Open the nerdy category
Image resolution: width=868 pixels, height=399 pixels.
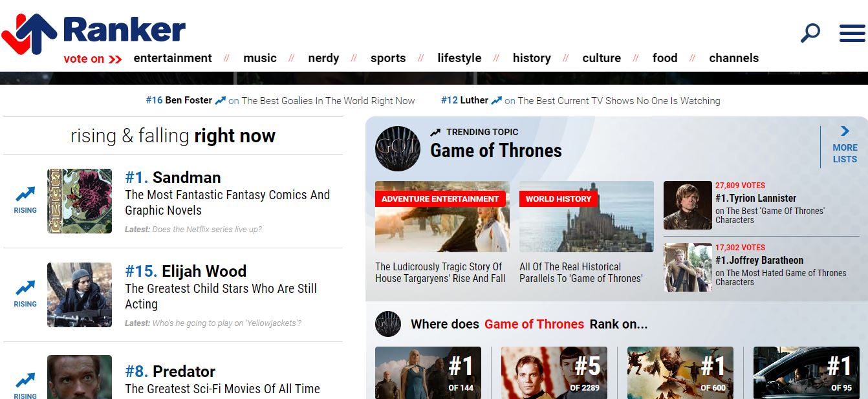coord(323,58)
